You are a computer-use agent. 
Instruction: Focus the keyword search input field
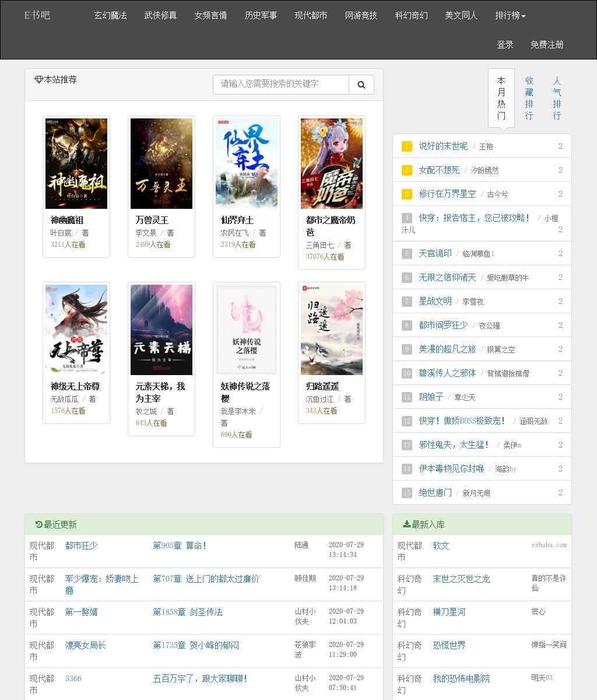tap(281, 85)
